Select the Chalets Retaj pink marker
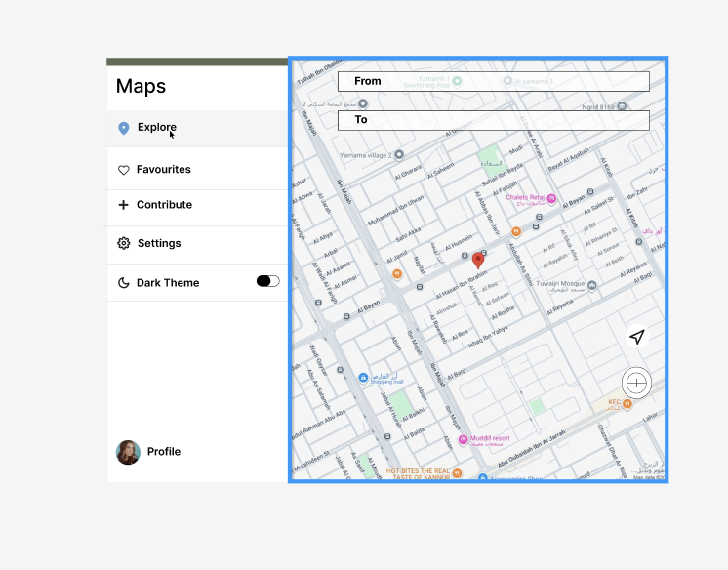 pos(551,199)
